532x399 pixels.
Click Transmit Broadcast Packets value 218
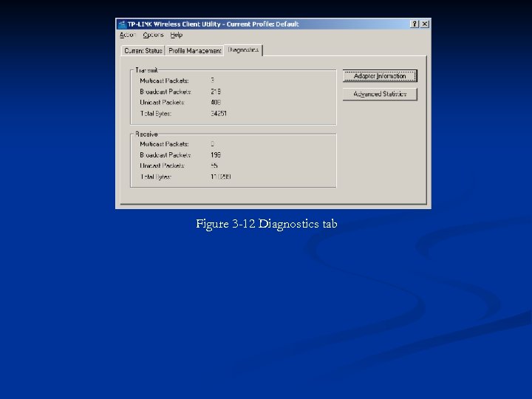point(216,92)
